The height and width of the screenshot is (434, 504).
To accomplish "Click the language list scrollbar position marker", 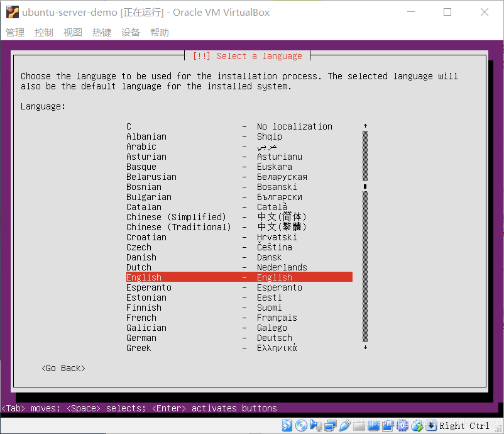I will click(x=365, y=187).
